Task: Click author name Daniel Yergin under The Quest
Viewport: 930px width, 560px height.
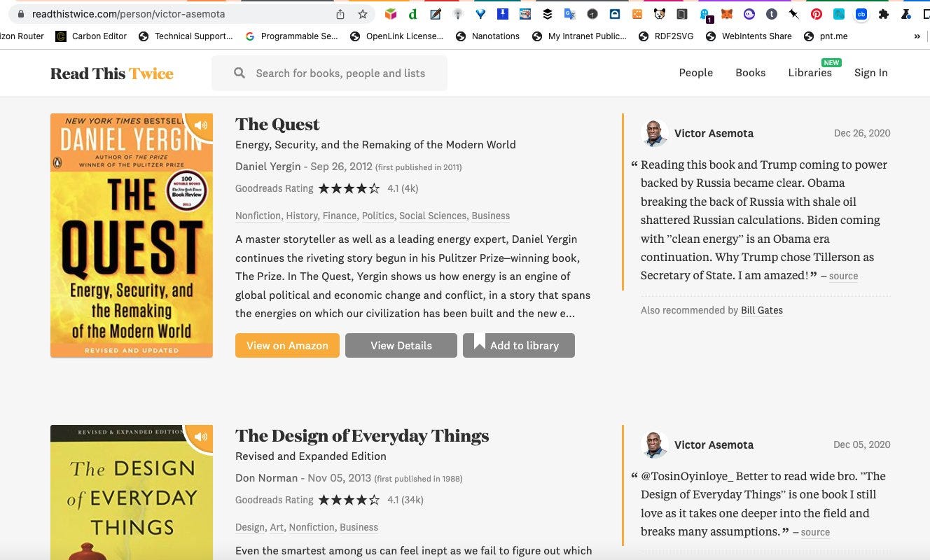Action: click(268, 167)
